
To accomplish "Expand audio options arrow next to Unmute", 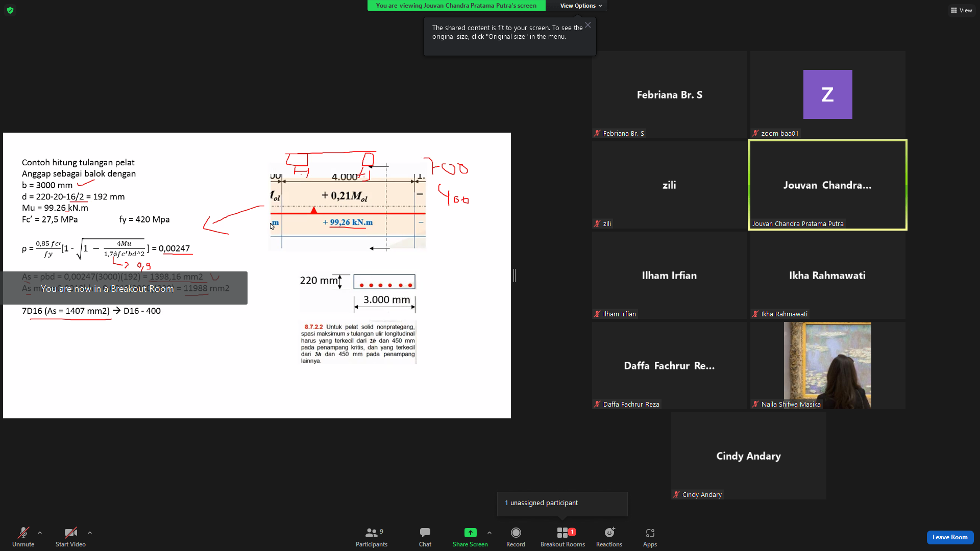I will (40, 533).
